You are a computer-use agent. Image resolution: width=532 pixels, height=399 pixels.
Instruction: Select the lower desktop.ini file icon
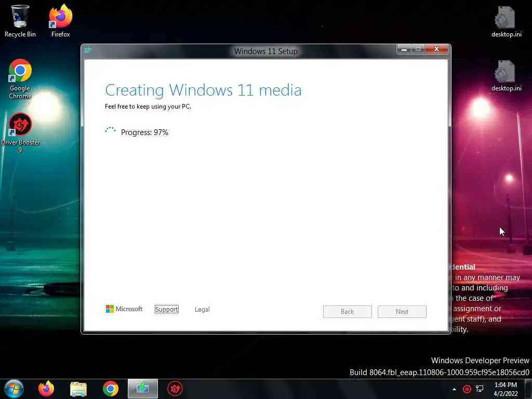tap(506, 76)
